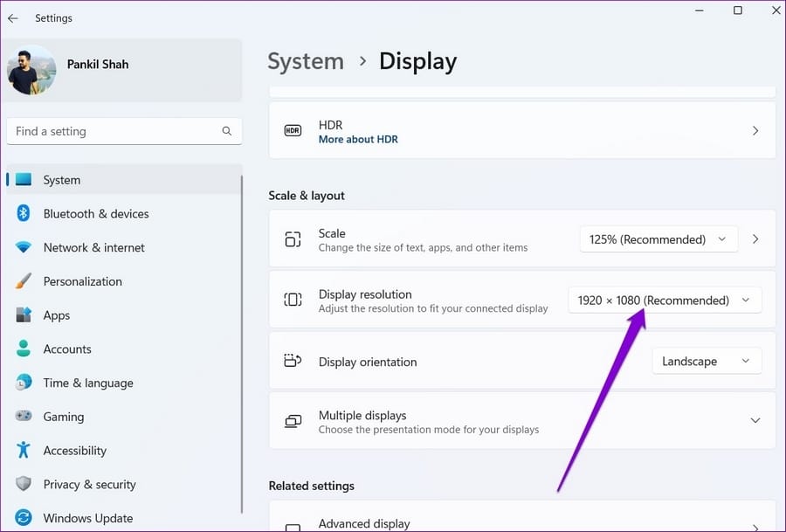Click the back arrow in Settings title bar
Image resolution: width=786 pixels, height=532 pixels.
tap(13, 18)
